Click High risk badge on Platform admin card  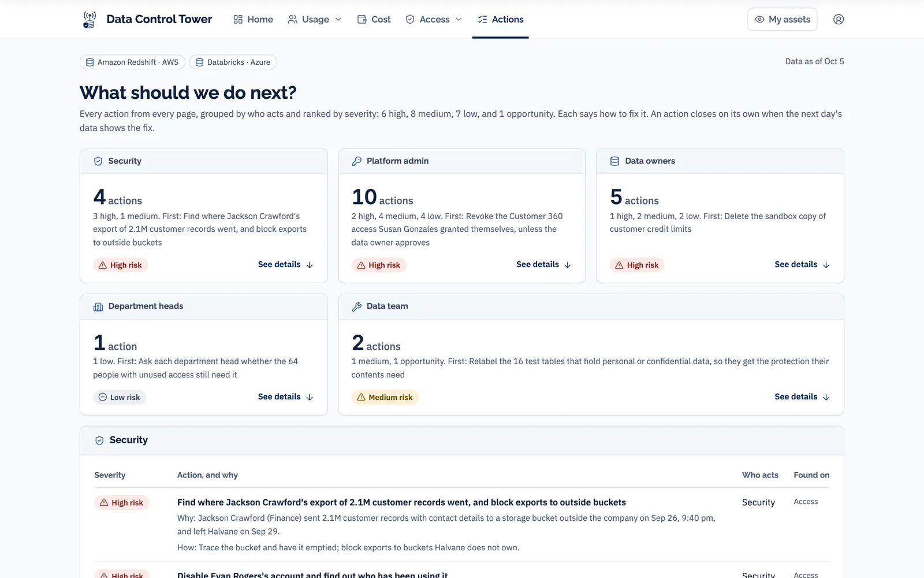[x=379, y=265]
